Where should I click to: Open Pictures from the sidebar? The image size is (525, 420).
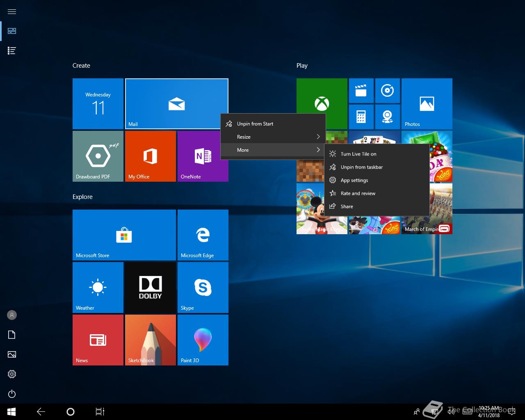[x=12, y=354]
